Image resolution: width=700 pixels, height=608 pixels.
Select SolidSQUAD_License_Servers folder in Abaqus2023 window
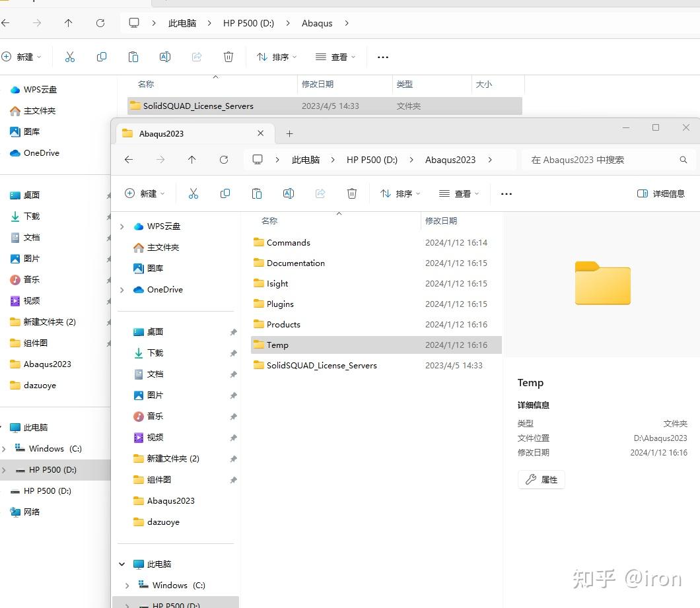[x=376, y=366]
